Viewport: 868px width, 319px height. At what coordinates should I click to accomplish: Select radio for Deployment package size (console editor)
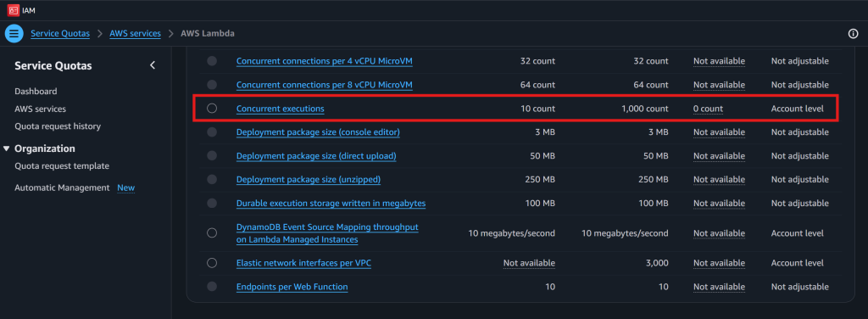(212, 132)
